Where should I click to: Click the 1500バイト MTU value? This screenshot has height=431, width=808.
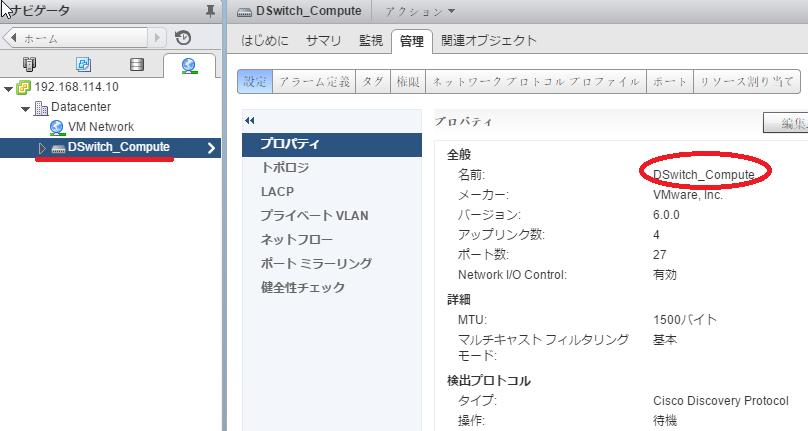click(x=685, y=320)
